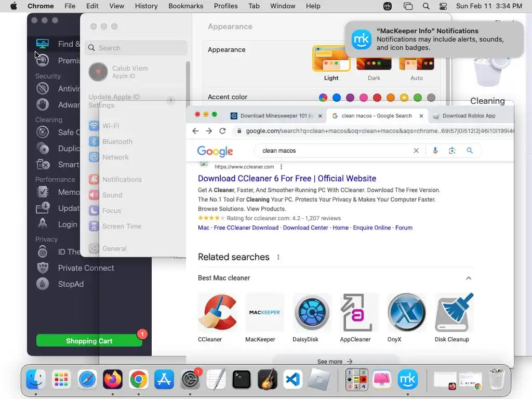Select the Light appearance option
Screen dimensions: 532x399
[x=331, y=63]
